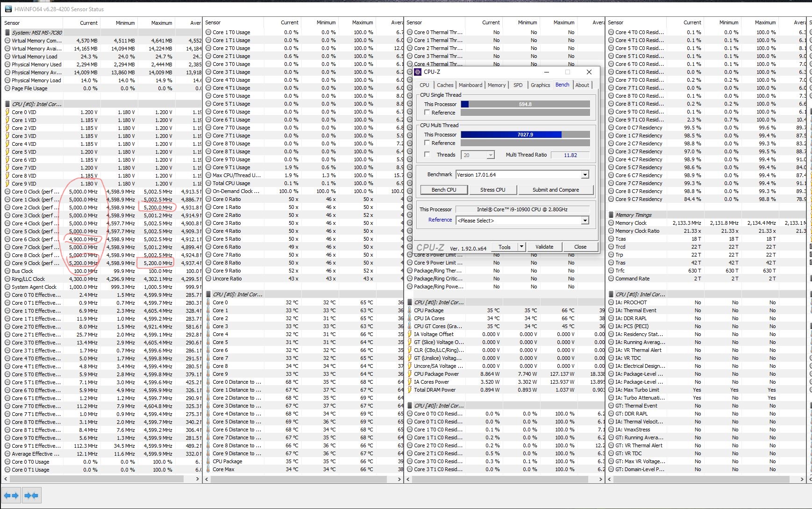This screenshot has height=509, width=812.
Task: Open the Reference processor Please Select dropdown
Action: click(x=585, y=221)
